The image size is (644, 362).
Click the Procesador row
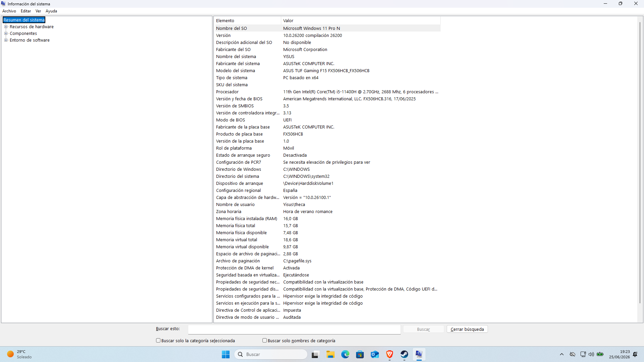[327, 92]
